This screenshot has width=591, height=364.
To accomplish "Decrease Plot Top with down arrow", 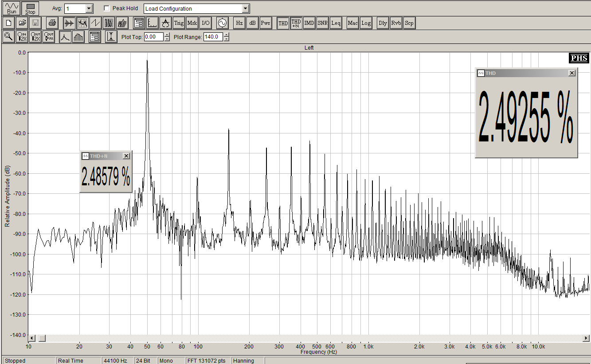I will click(x=167, y=39).
